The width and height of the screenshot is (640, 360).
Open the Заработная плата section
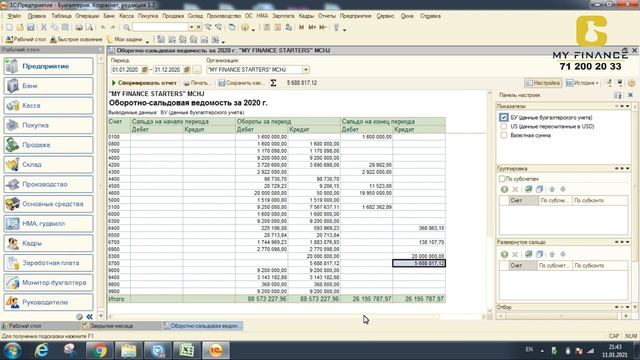point(49,263)
